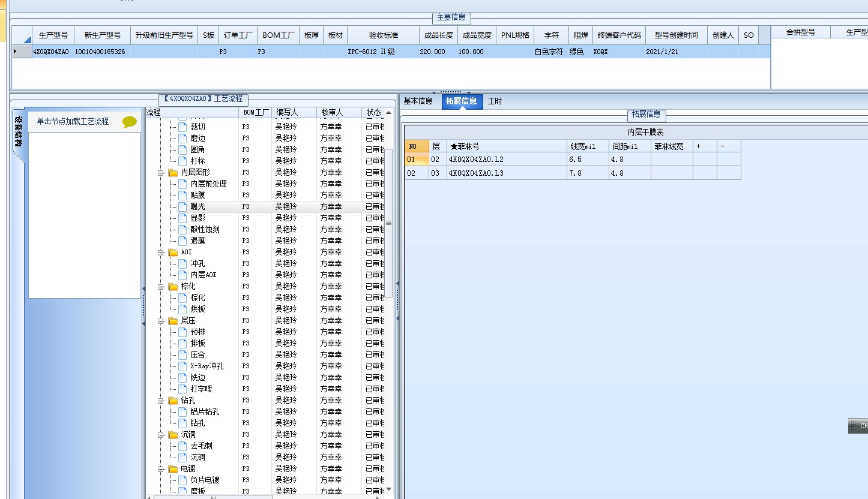Click the 层压 folder icon
Viewport: 868px width, 499px height.
(x=173, y=321)
